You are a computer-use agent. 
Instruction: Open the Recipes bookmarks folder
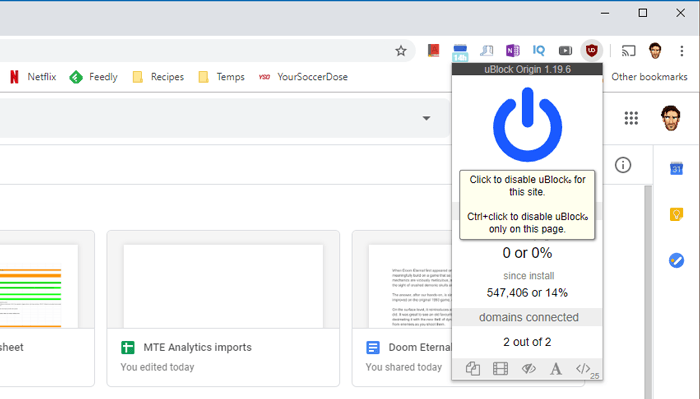pyautogui.click(x=158, y=77)
